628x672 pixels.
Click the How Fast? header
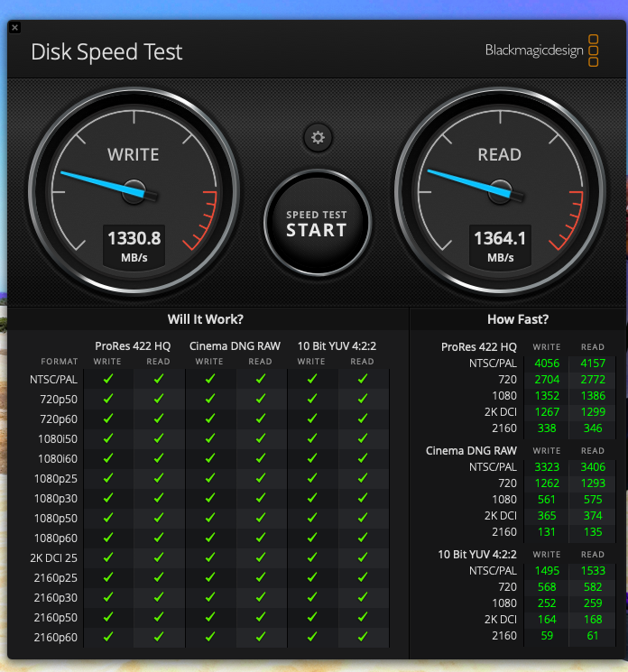518,319
